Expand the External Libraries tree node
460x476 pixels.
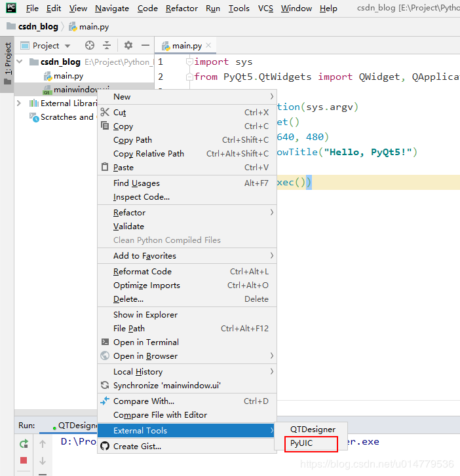click(19, 103)
